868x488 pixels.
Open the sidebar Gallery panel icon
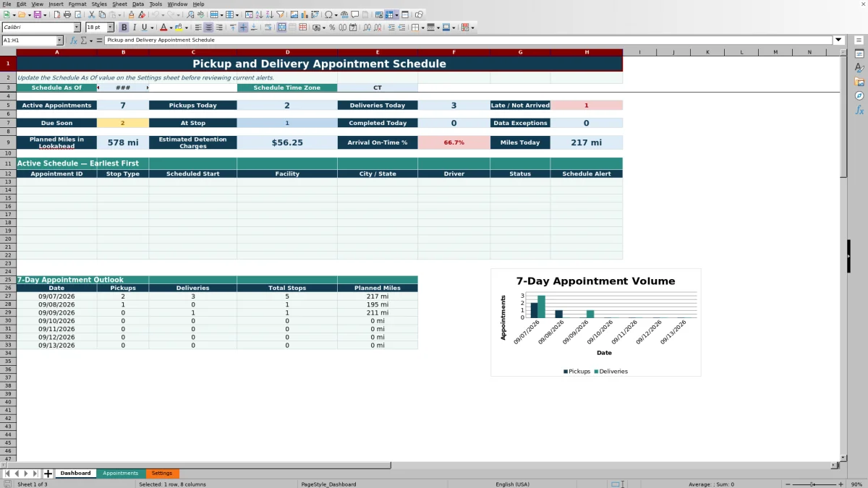(x=859, y=82)
